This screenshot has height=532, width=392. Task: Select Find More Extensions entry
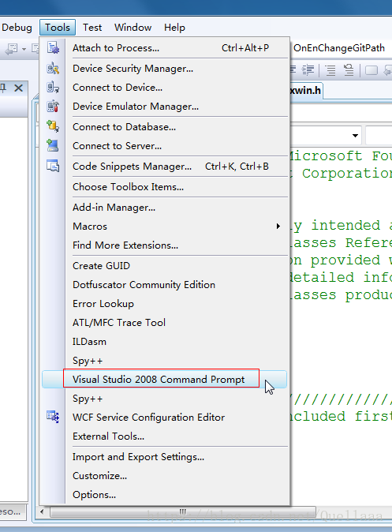tap(165, 245)
